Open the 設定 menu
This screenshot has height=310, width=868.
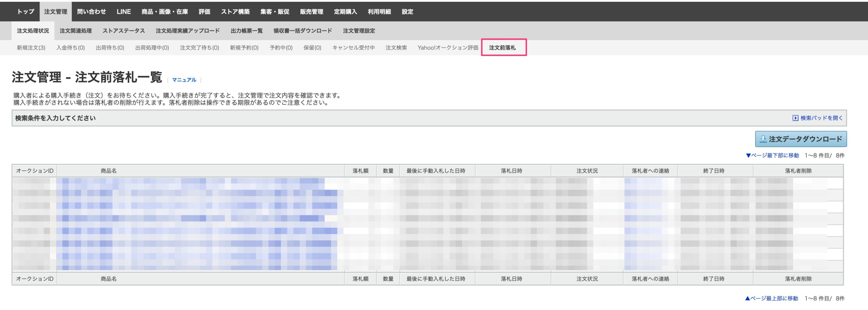407,12
